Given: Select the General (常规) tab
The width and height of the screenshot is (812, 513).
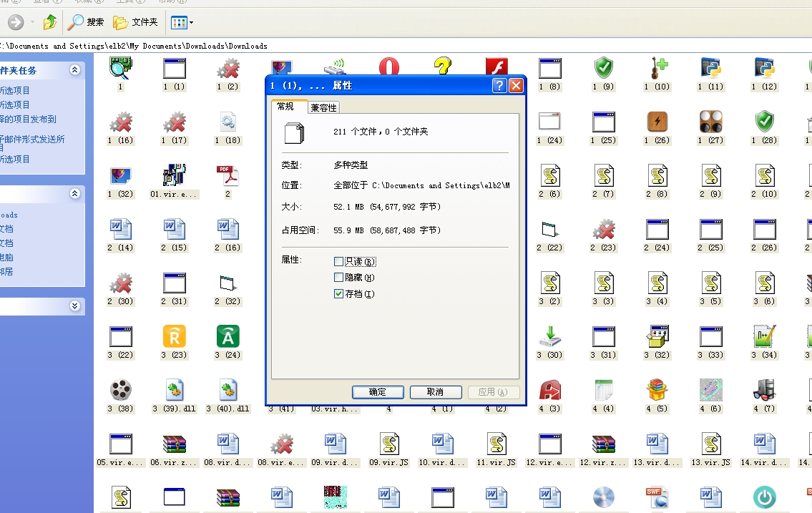Looking at the screenshot, I should [285, 107].
